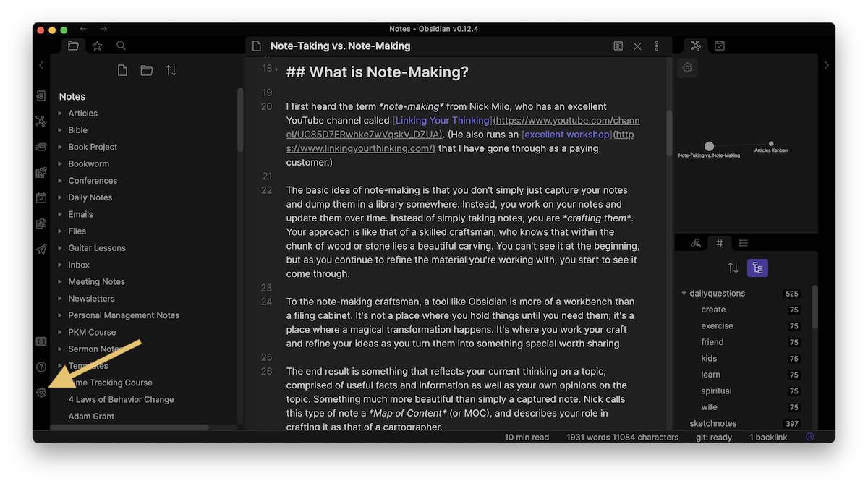Select the Articles Kanban graph node

coord(771,144)
